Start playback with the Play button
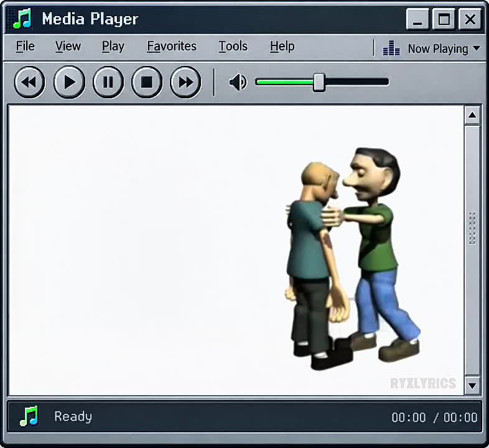The height and width of the screenshot is (448, 489). point(69,82)
